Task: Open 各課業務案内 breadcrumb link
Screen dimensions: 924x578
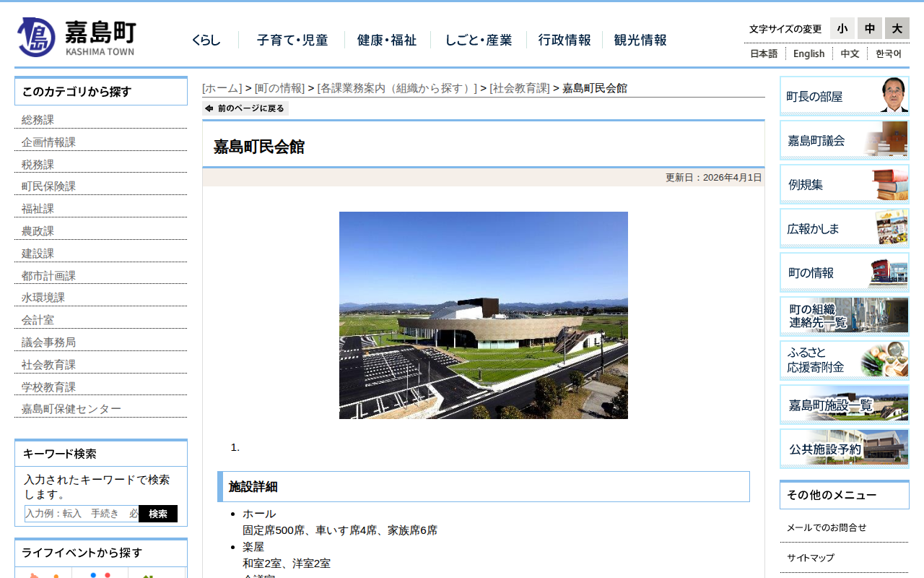Action: 397,88
